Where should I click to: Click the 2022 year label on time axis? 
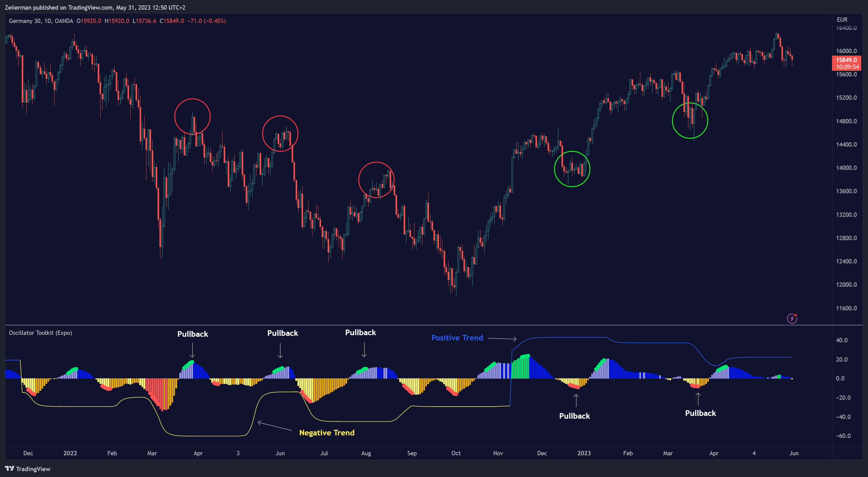pyautogui.click(x=70, y=453)
